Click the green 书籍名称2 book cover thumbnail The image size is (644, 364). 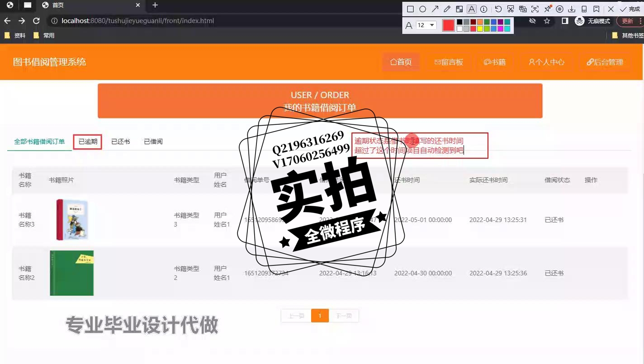pos(71,273)
